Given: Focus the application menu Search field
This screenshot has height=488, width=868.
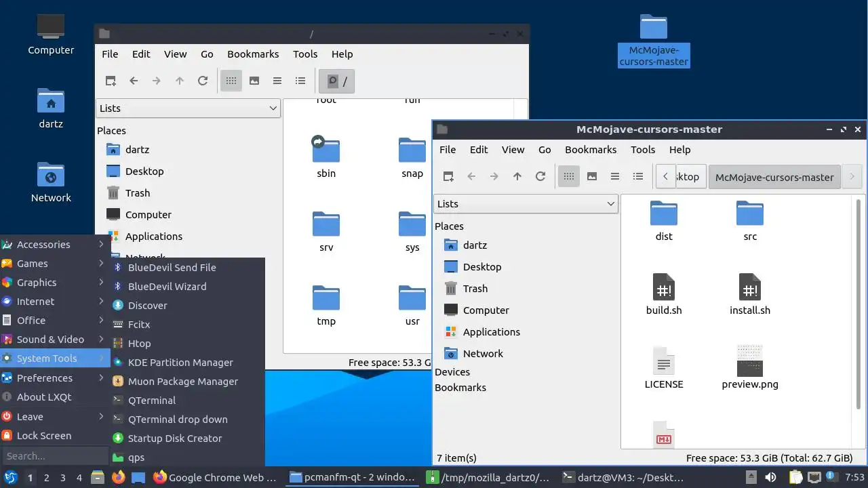Looking at the screenshot, I should pyautogui.click(x=55, y=455).
